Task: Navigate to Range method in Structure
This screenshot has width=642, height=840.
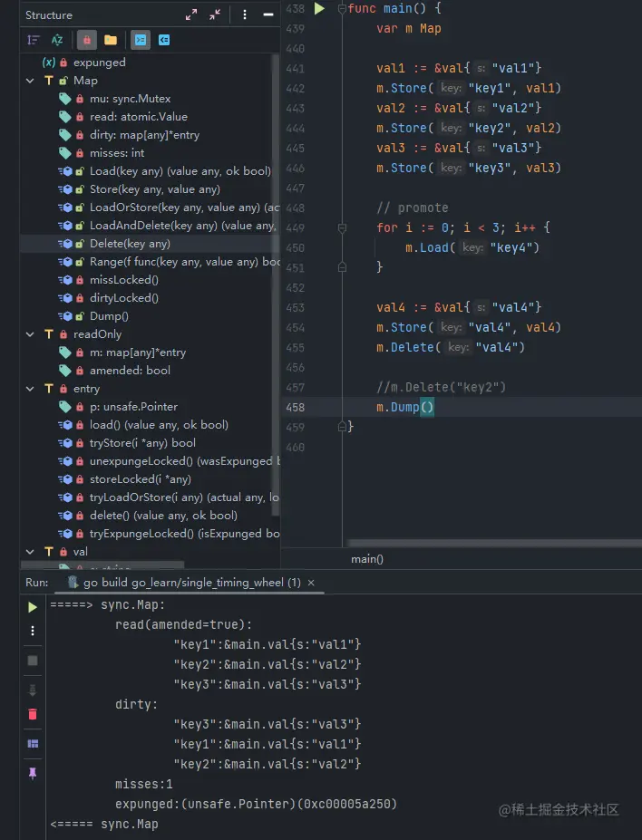Action: [184, 262]
